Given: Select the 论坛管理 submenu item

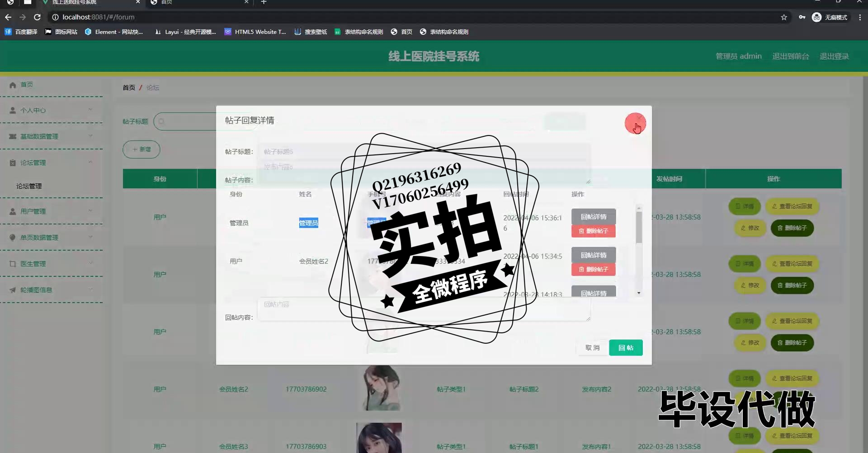Looking at the screenshot, I should click(29, 186).
